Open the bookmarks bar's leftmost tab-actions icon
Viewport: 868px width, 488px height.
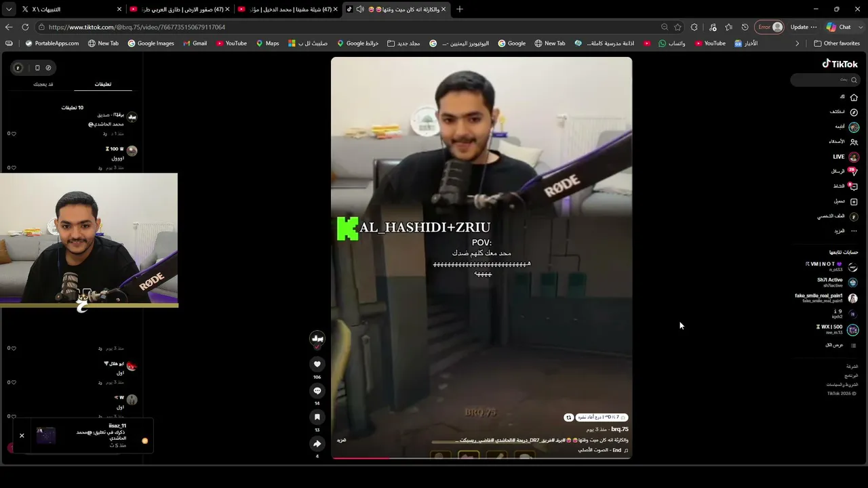tap(9, 43)
